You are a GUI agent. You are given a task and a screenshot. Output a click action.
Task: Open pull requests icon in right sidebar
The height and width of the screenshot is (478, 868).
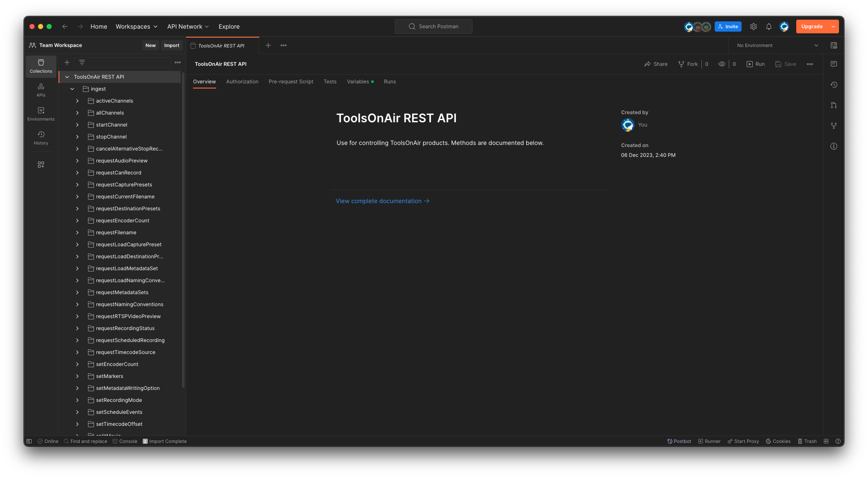coord(834,105)
